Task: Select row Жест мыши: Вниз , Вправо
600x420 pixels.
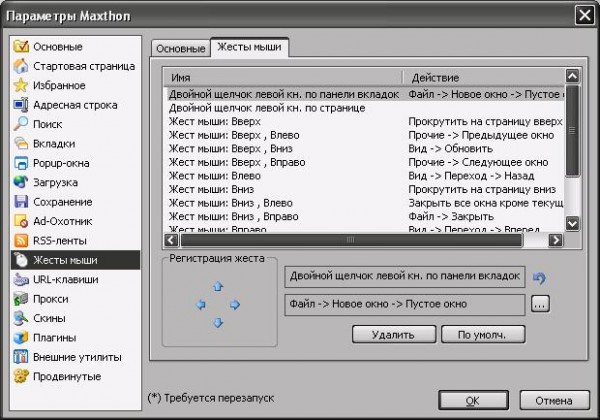Action: [x=364, y=217]
